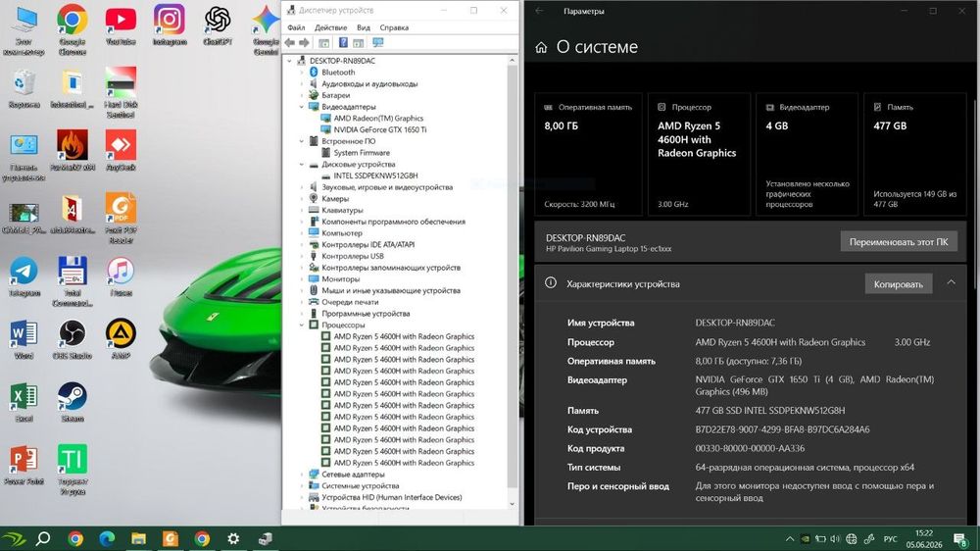Select System Firmware item
Viewport: 980px width, 551px height.
(362, 153)
